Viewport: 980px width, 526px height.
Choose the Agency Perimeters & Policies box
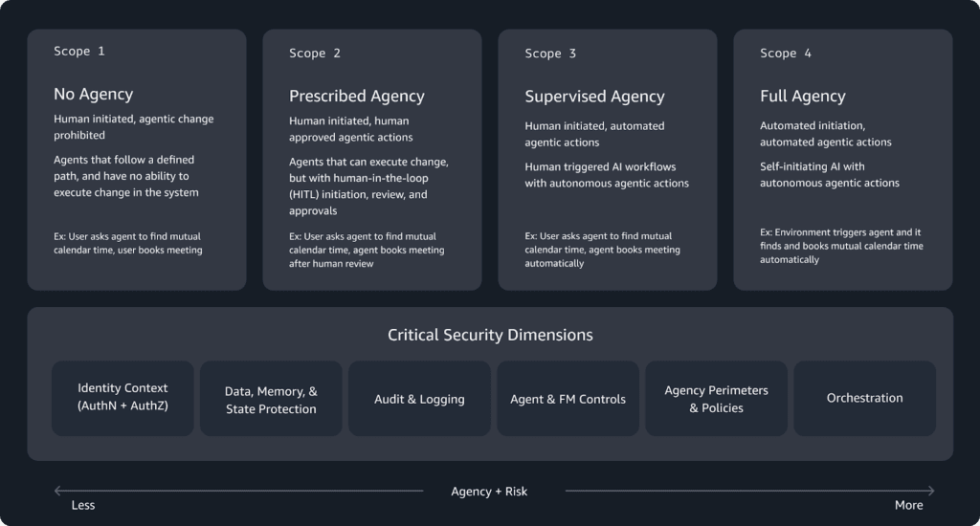(716, 399)
